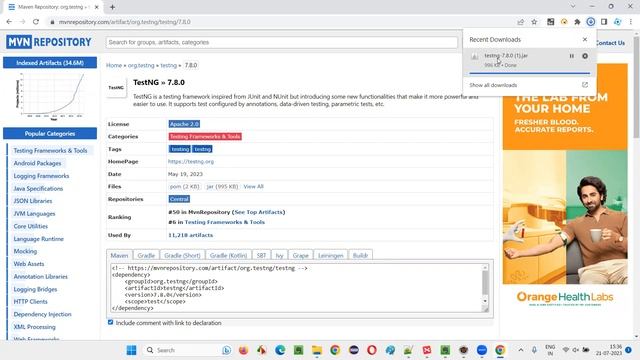Click the Indexed Artifacts growth chart
Screen dimensions: 640x360
(50, 97)
